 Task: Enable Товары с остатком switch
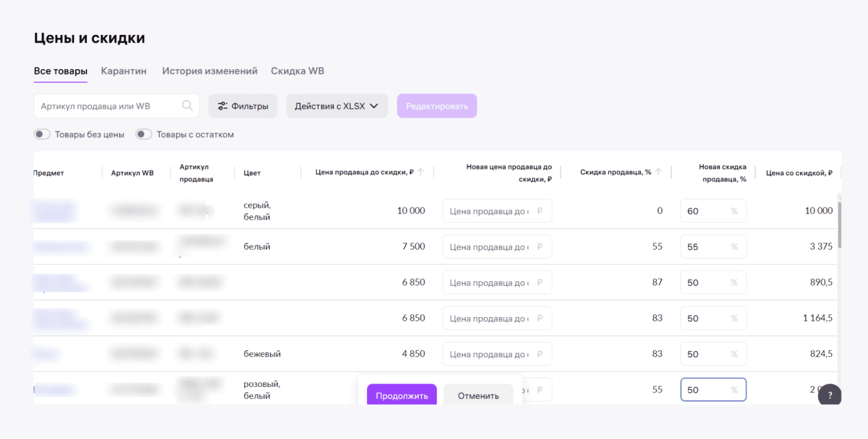click(x=144, y=134)
